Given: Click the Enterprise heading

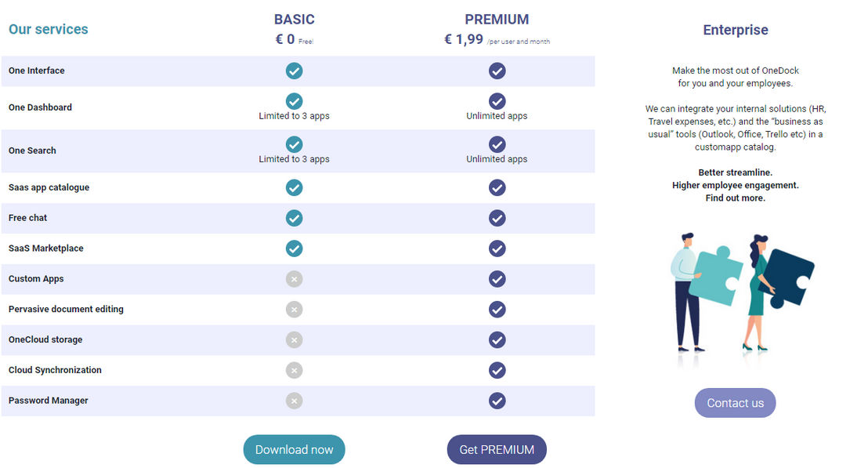Looking at the screenshot, I should click(x=735, y=30).
